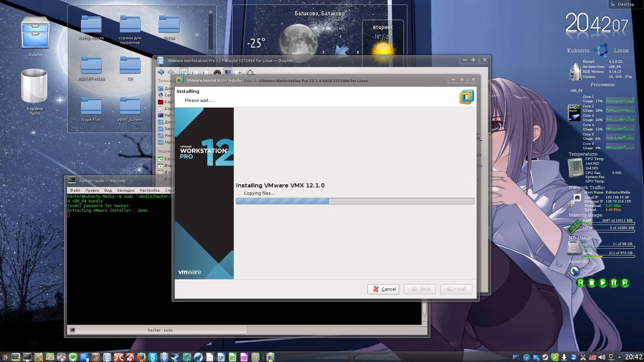
Task: Open LibreOffice Writer from the taskbar
Action: (221, 357)
